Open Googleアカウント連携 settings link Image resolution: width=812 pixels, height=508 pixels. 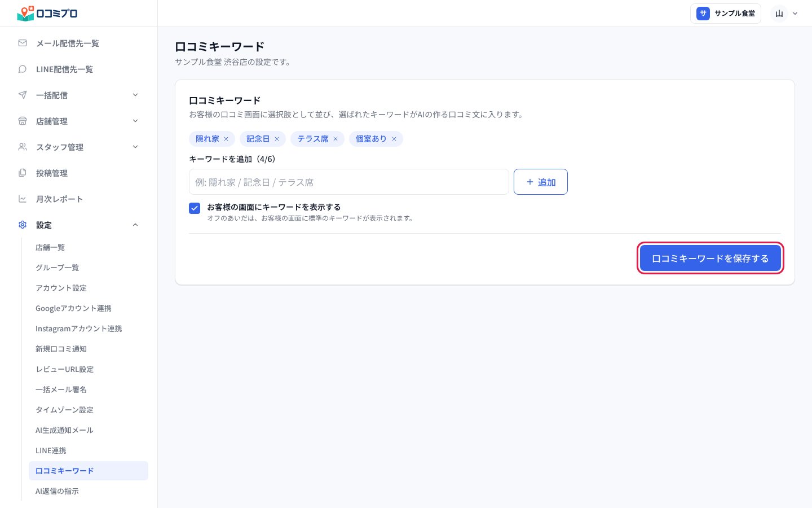pyautogui.click(x=89, y=308)
